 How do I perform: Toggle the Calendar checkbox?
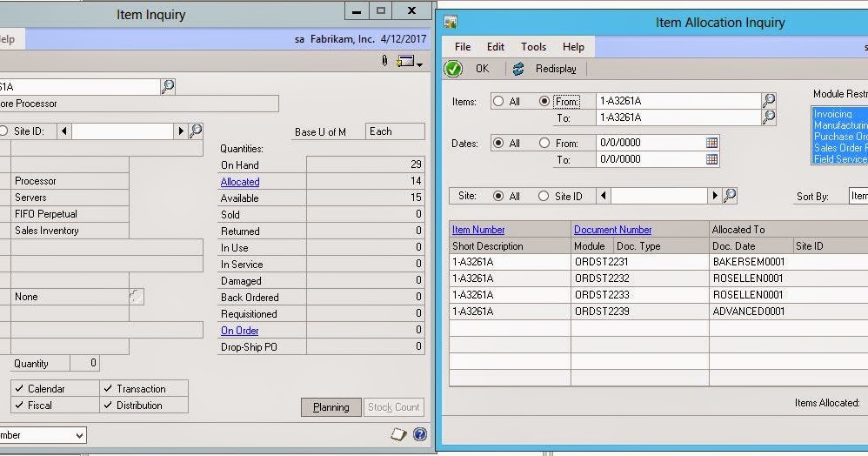point(19,388)
